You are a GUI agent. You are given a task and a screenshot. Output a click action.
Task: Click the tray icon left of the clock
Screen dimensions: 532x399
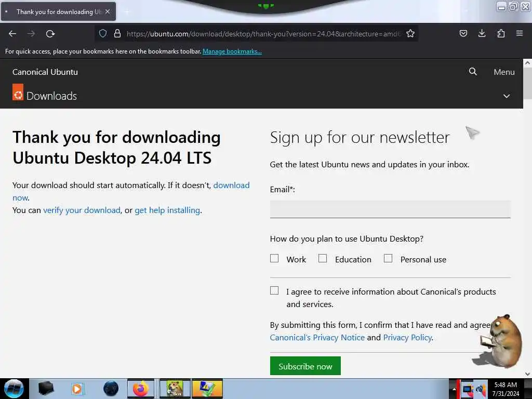tap(481, 389)
